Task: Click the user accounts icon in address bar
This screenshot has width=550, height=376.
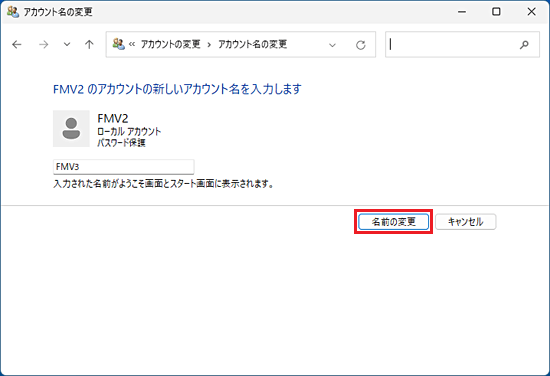Action: pyautogui.click(x=119, y=44)
